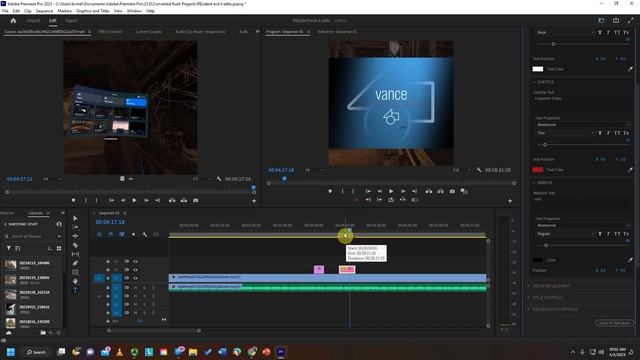
Task: Step forward one frame in Program monitor
Action: (403, 191)
